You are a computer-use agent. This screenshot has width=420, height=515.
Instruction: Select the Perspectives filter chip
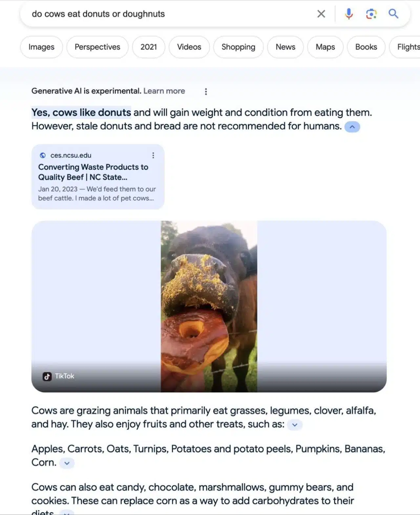(x=97, y=47)
